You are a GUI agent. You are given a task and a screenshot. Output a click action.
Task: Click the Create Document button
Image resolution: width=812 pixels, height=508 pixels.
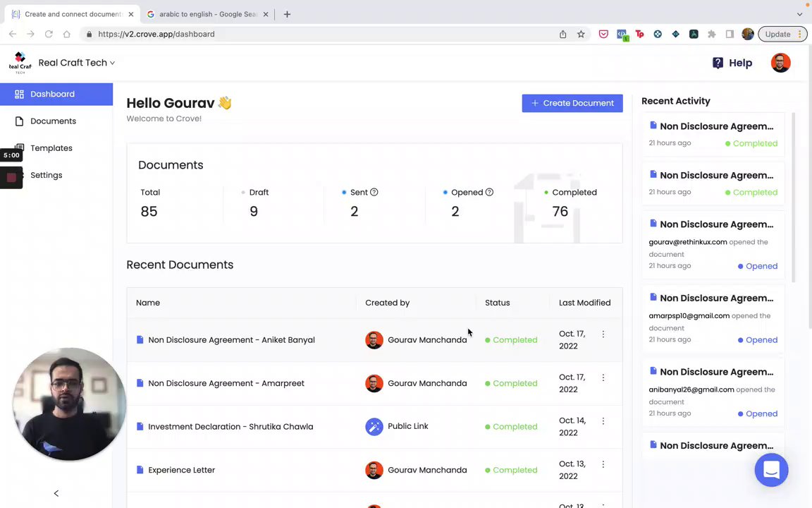pyautogui.click(x=572, y=103)
